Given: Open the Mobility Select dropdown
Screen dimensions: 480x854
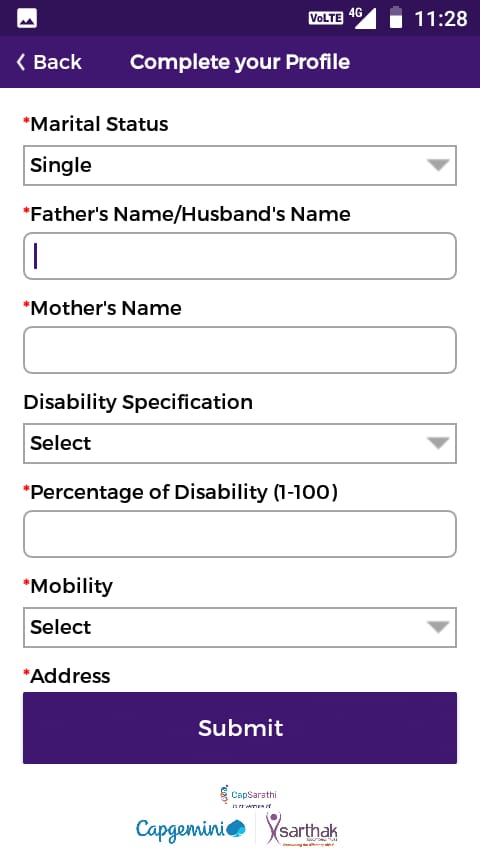Looking at the screenshot, I should 240,627.
